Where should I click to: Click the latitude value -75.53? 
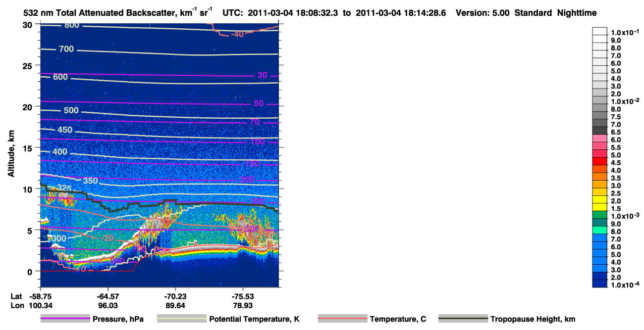[243, 296]
